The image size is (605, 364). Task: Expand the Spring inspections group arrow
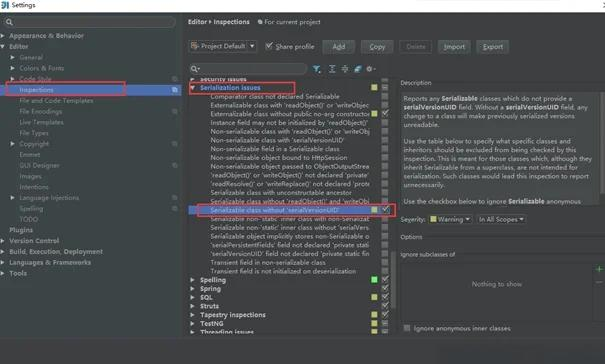tap(193, 288)
